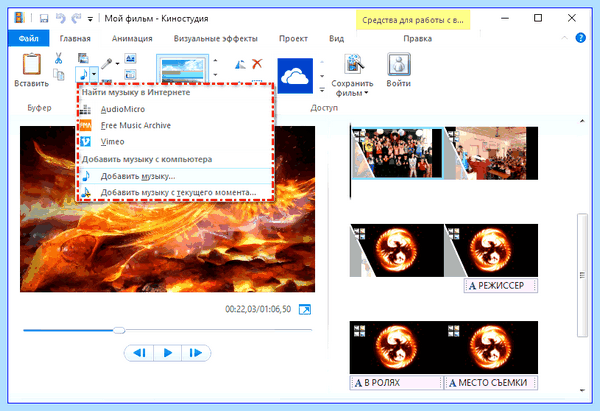Click the Play button

[168, 352]
